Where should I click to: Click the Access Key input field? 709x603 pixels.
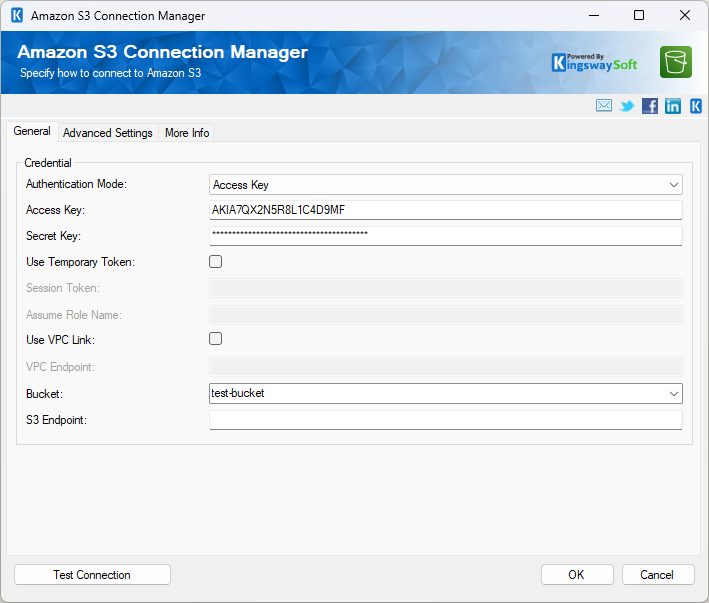446,210
